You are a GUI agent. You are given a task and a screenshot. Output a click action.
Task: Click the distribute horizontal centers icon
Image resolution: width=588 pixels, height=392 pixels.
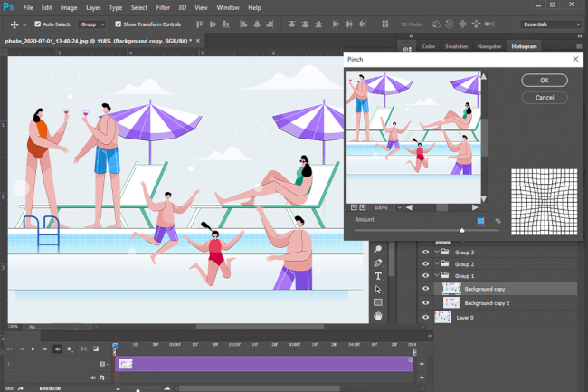point(349,24)
